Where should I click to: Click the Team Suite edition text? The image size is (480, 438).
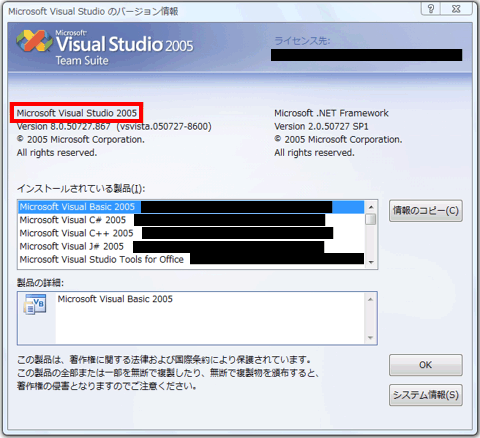click(82, 61)
